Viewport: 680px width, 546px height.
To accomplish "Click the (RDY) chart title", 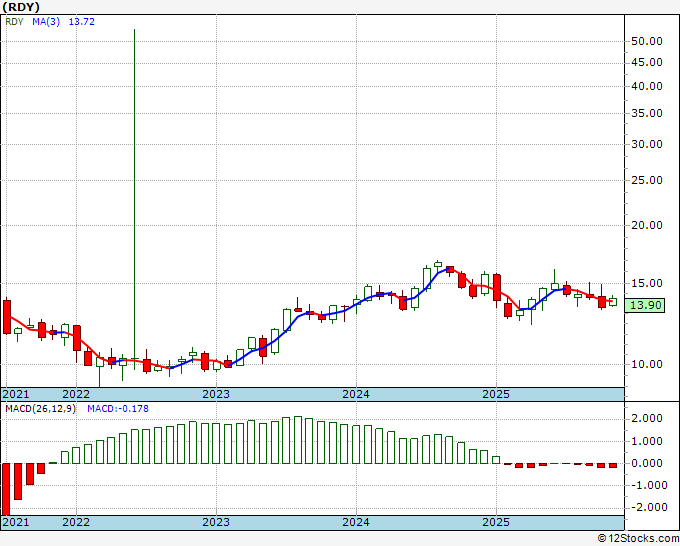I will click(x=21, y=7).
